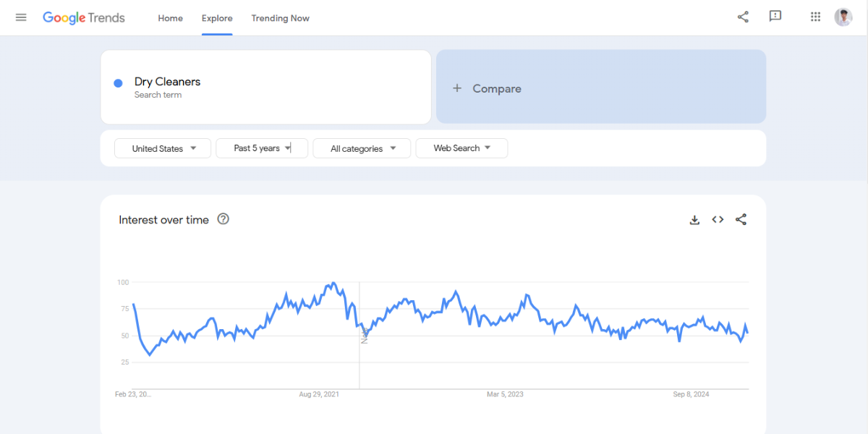Click the plus icon beside Compare
868x434 pixels.
tap(456, 88)
